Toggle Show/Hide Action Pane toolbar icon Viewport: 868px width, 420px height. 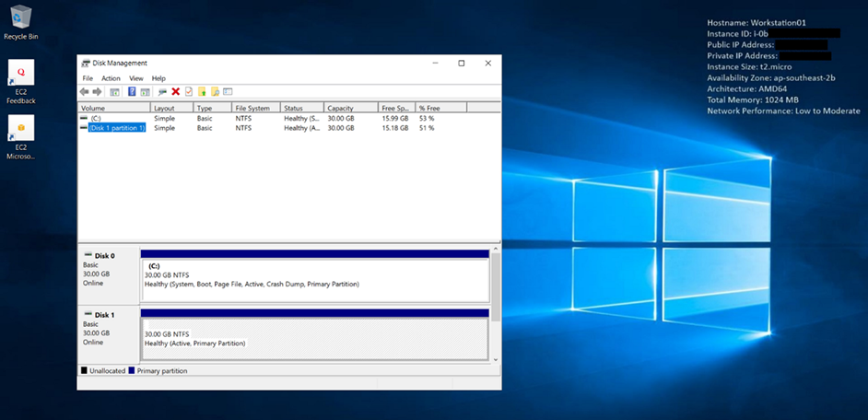[x=145, y=92]
